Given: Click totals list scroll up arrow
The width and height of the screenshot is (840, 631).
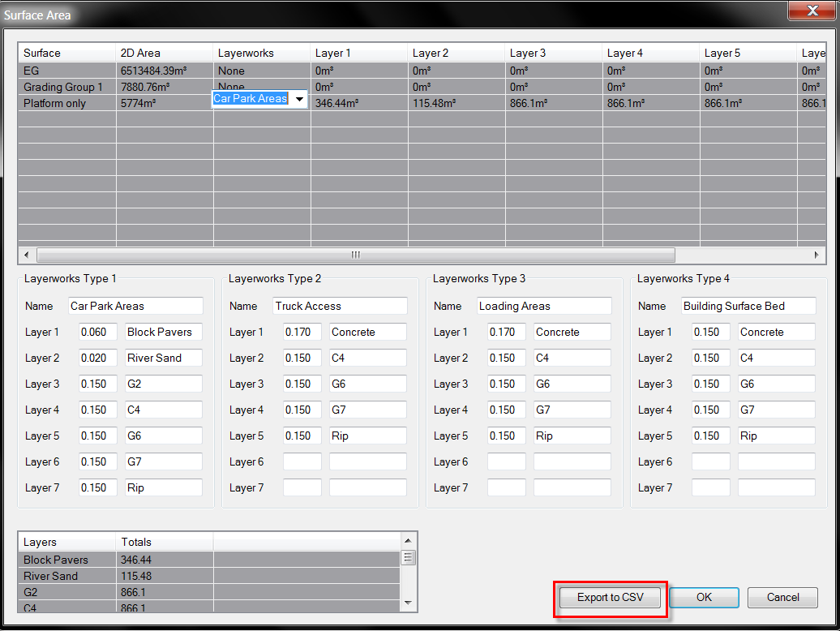Looking at the screenshot, I should 408,540.
